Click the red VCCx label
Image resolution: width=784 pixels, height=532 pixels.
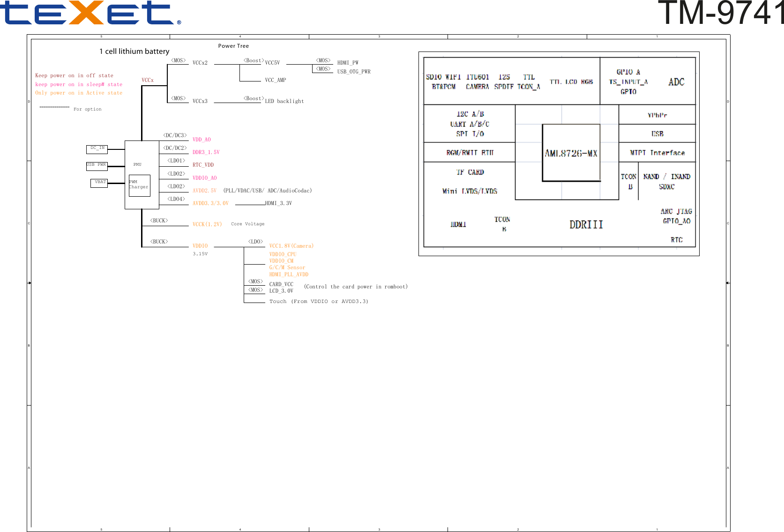[148, 80]
